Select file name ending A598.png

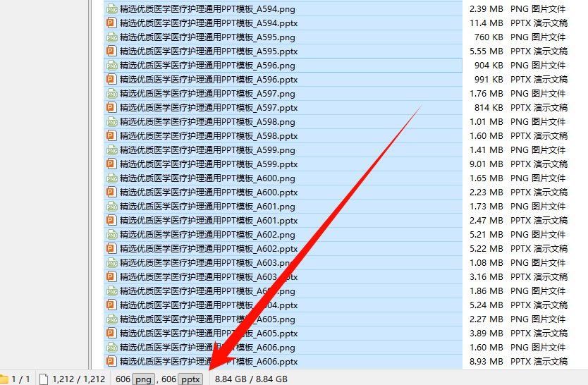(207, 122)
